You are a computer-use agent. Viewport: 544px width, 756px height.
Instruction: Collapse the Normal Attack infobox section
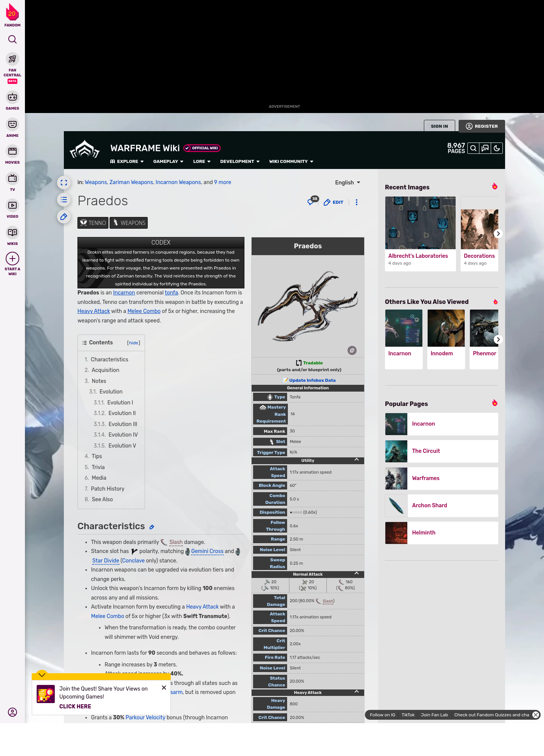(x=357, y=573)
